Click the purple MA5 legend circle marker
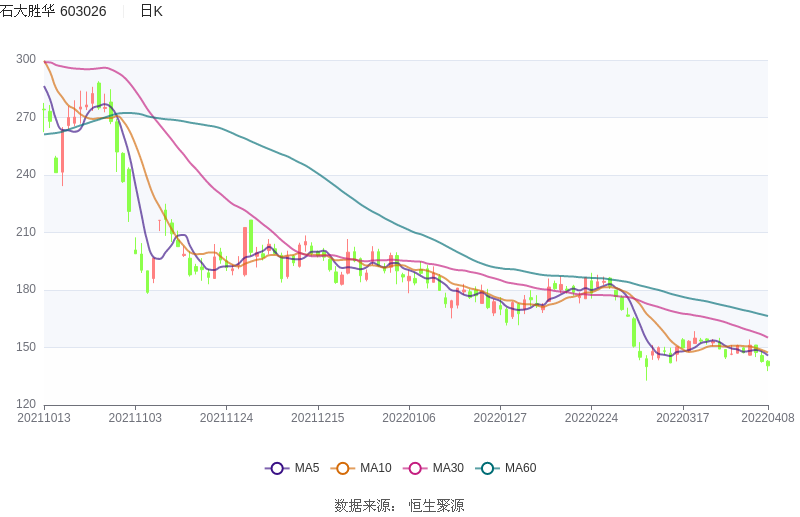This screenshot has width=800, height=517. pos(277,468)
